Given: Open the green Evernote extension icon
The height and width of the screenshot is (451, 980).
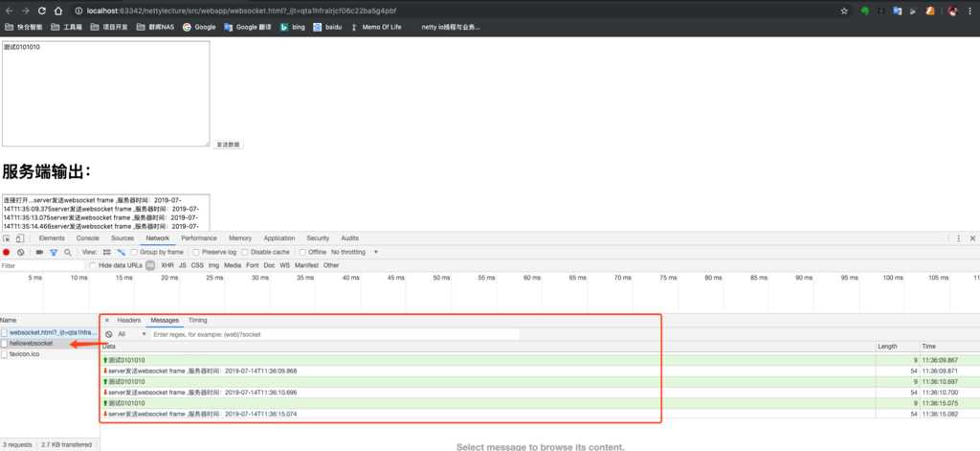Looking at the screenshot, I should coord(865,11).
